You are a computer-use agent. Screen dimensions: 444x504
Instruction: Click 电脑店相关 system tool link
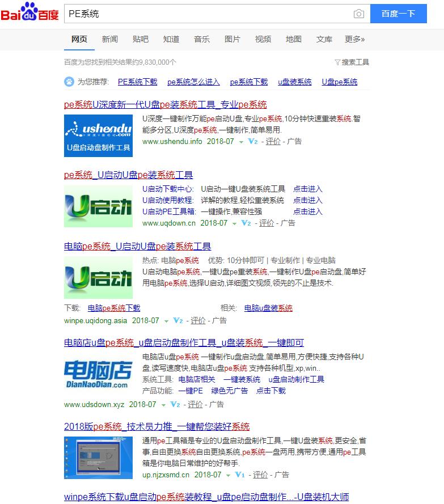(197, 379)
